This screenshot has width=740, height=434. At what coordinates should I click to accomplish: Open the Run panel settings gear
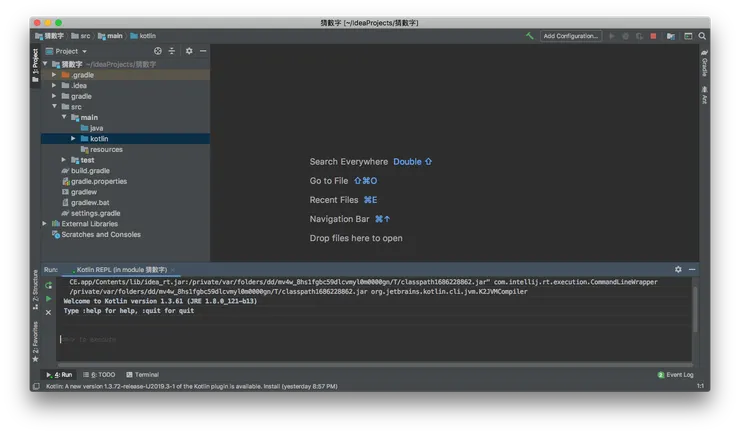(x=678, y=269)
